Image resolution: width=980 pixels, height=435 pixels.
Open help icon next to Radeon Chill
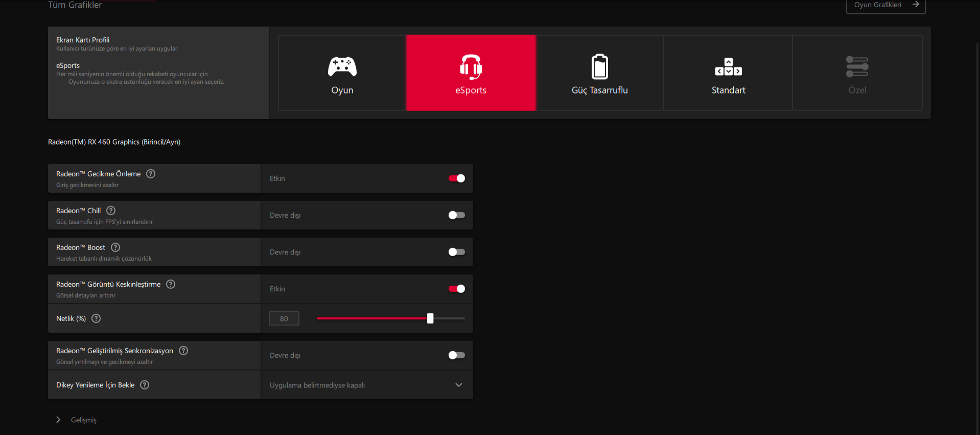tap(111, 211)
